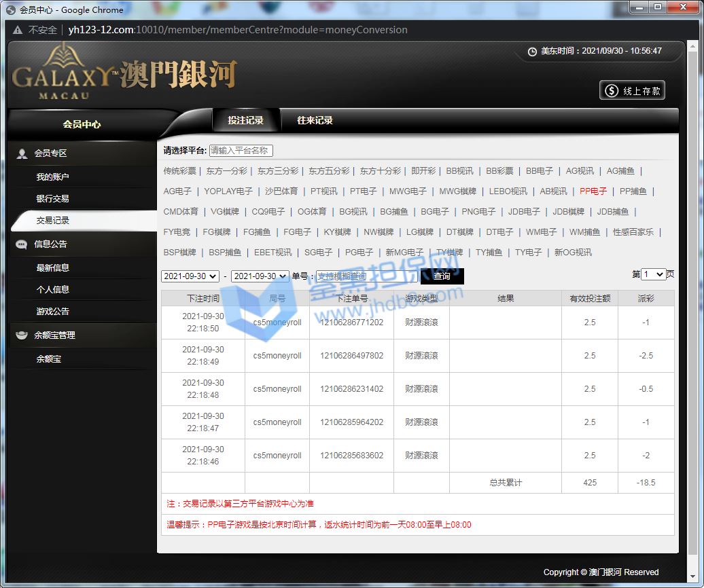
Task: Click the 余额宝管理 ingot icon
Action: pyautogui.click(x=22, y=335)
